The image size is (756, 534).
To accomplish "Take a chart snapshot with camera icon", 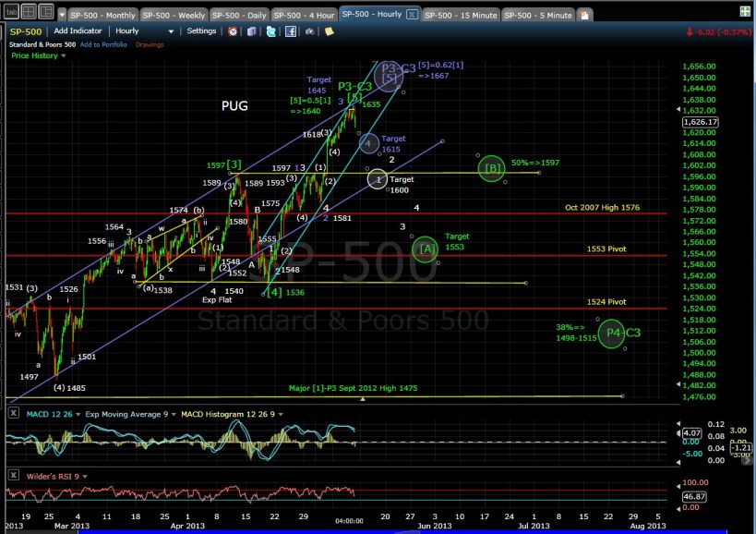I will pos(309,31).
